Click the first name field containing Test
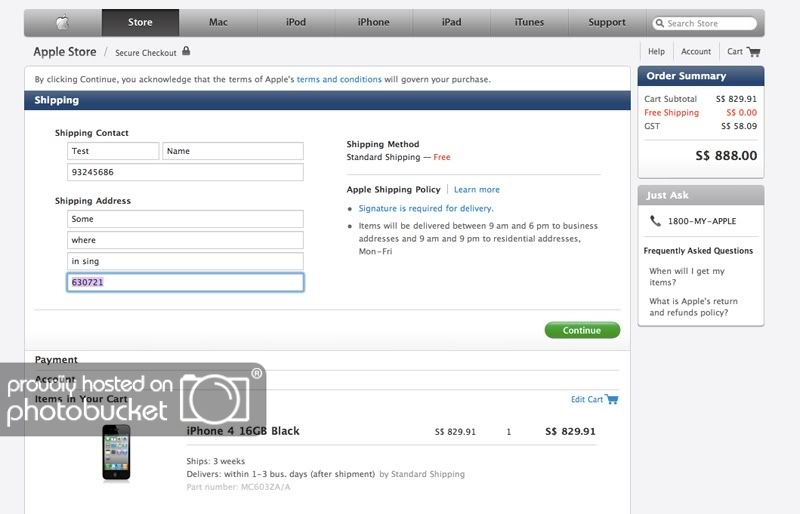 click(x=113, y=151)
